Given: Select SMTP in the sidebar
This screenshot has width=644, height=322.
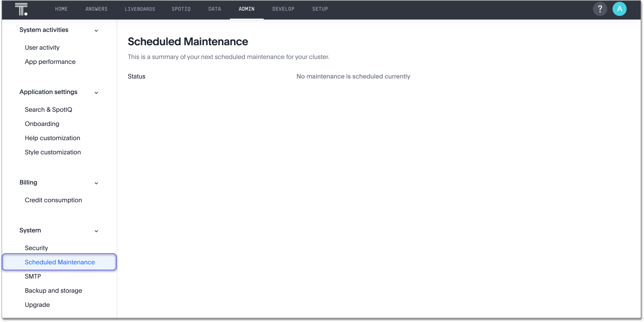Looking at the screenshot, I should point(33,276).
